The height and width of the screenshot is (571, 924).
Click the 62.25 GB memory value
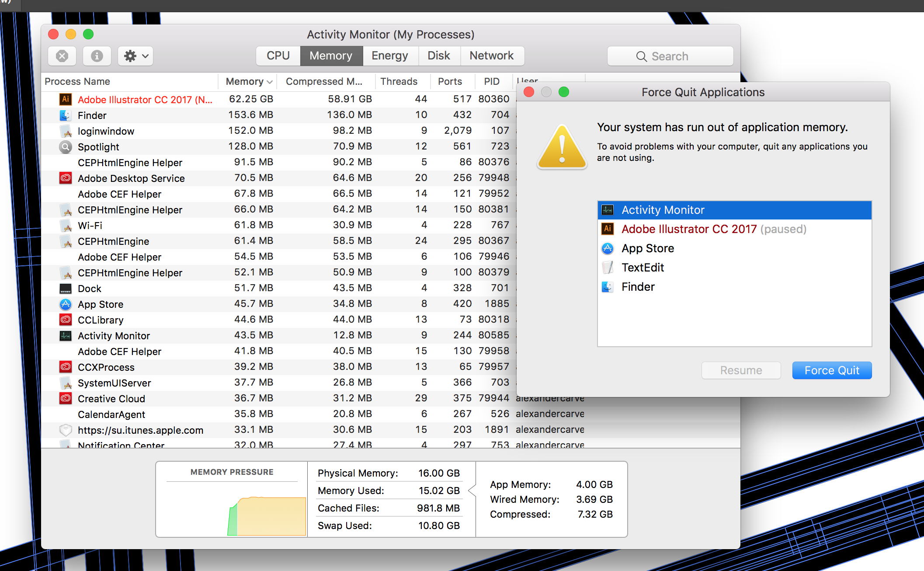[251, 99]
